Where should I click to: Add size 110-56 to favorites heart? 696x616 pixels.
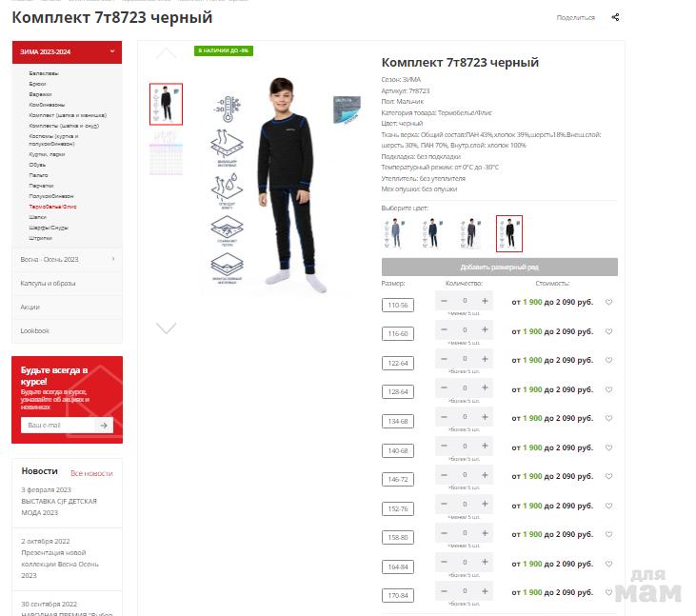pyautogui.click(x=609, y=302)
